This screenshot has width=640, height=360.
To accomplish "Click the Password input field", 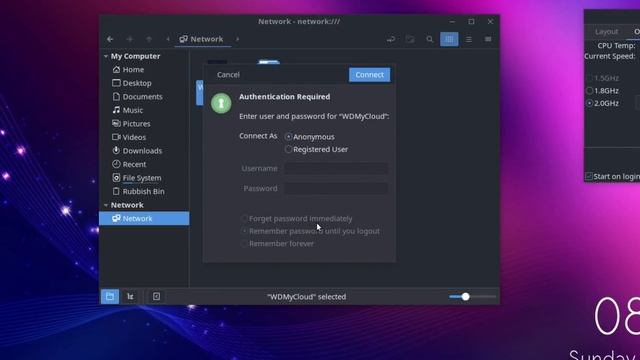I will pyautogui.click(x=336, y=189).
